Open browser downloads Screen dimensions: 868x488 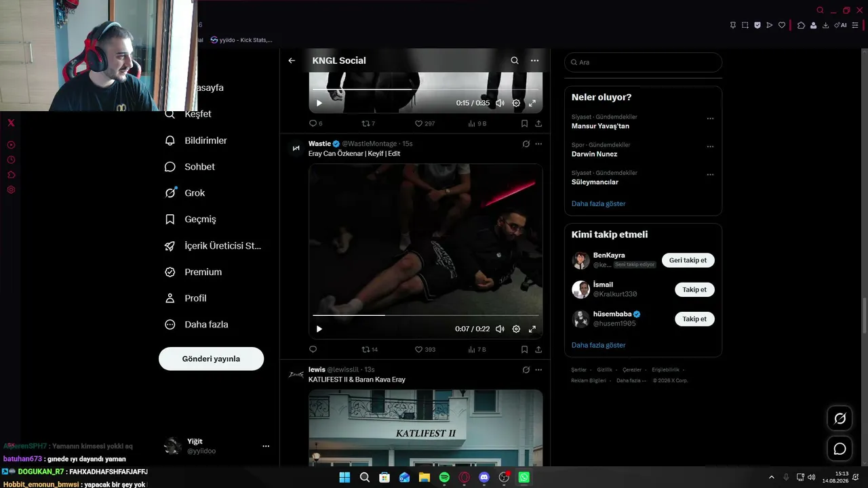(825, 25)
